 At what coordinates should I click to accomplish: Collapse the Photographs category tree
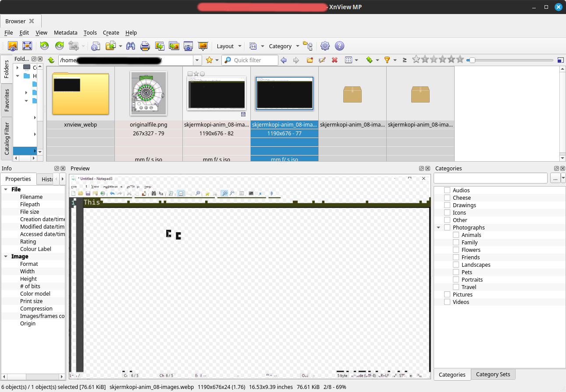click(x=438, y=228)
